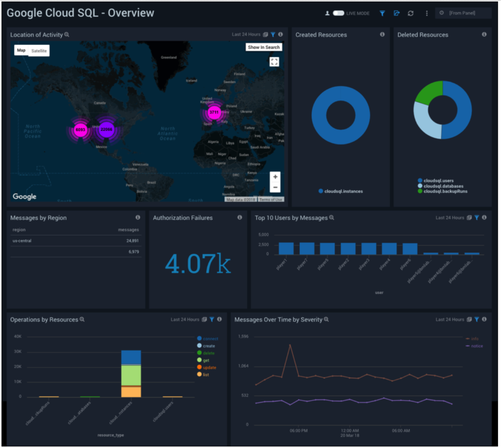Image resolution: width=501 pixels, height=448 pixels.
Task: Zoom in the map with plus button
Action: pyautogui.click(x=275, y=177)
